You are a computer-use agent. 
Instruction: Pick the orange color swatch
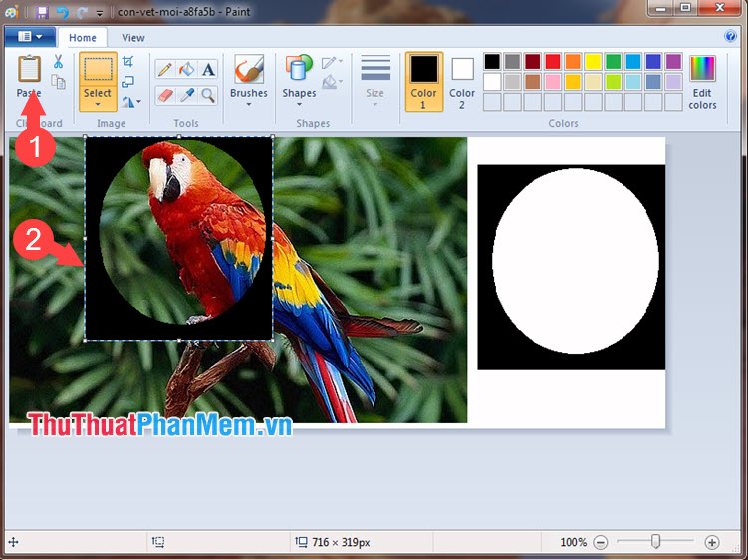point(573,61)
